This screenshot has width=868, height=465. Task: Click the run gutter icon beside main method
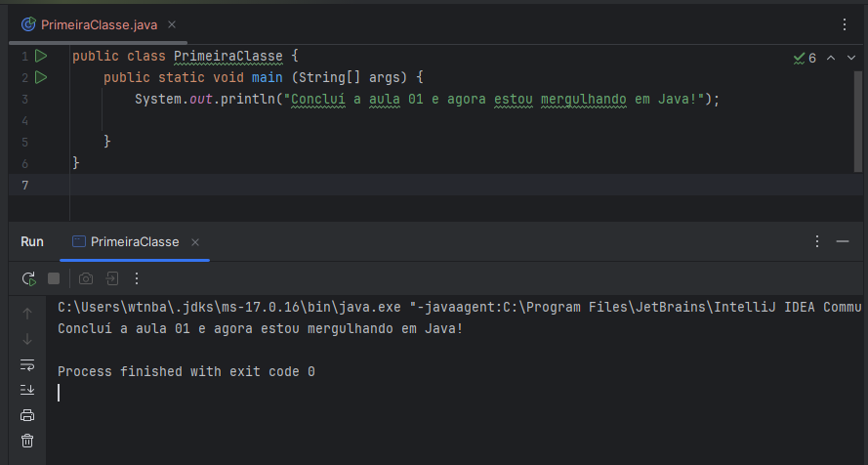click(x=41, y=77)
